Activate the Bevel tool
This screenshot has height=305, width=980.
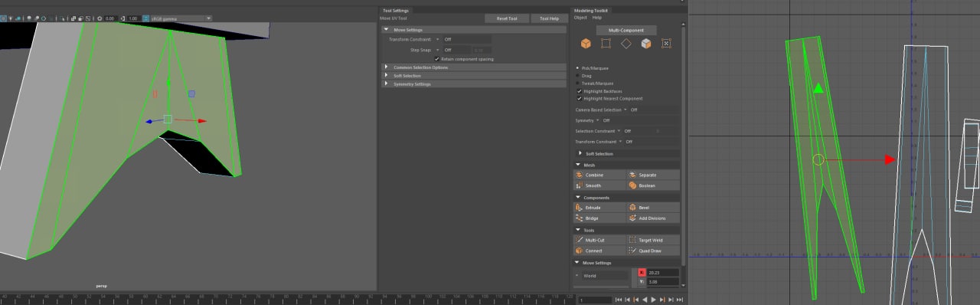(653, 208)
